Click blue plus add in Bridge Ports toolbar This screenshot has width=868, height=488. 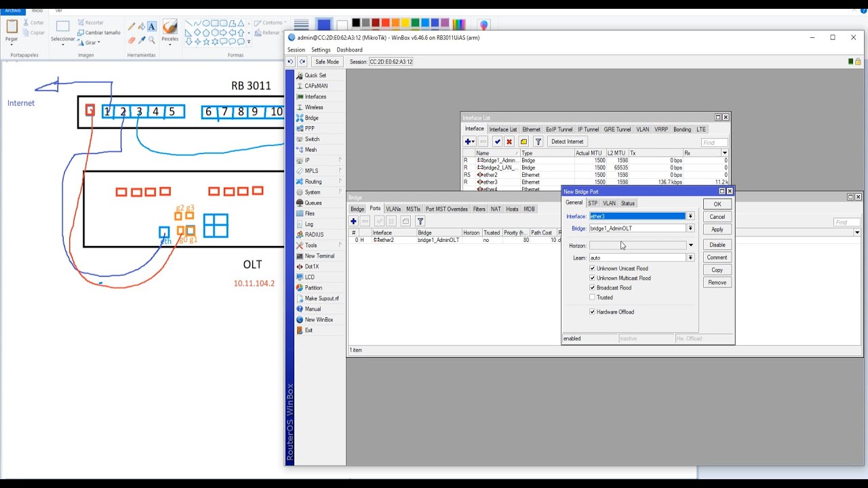[x=353, y=221]
